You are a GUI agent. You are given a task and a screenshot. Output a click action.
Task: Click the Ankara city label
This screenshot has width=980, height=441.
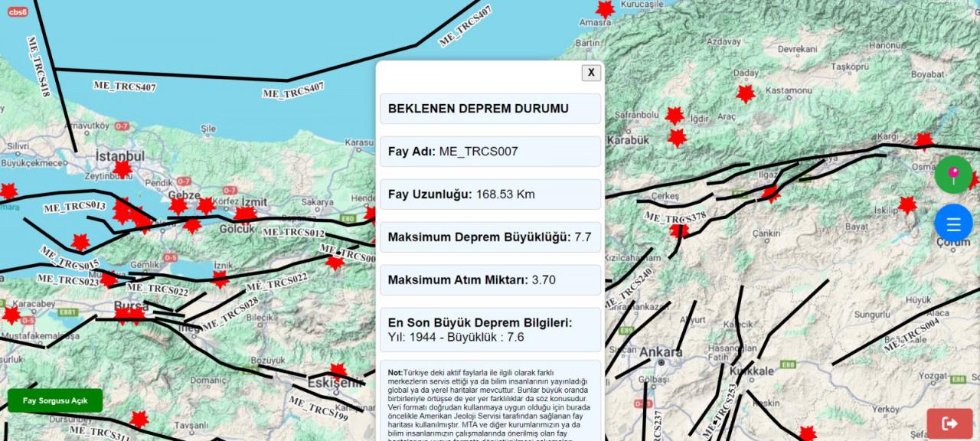click(660, 353)
